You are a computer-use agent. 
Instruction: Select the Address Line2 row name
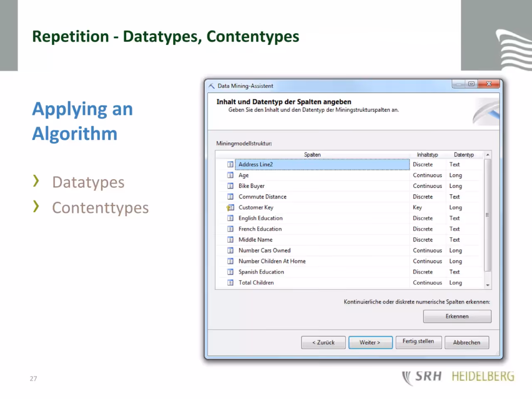point(256,165)
